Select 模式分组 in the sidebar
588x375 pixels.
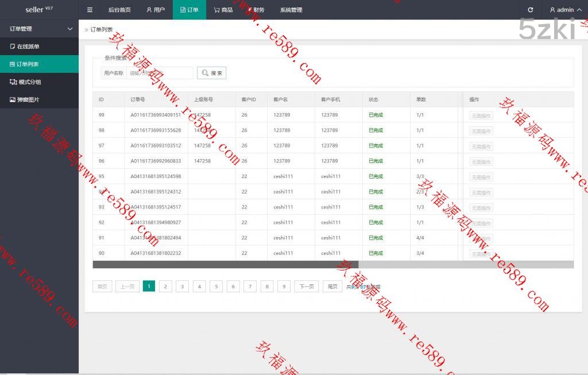(29, 82)
